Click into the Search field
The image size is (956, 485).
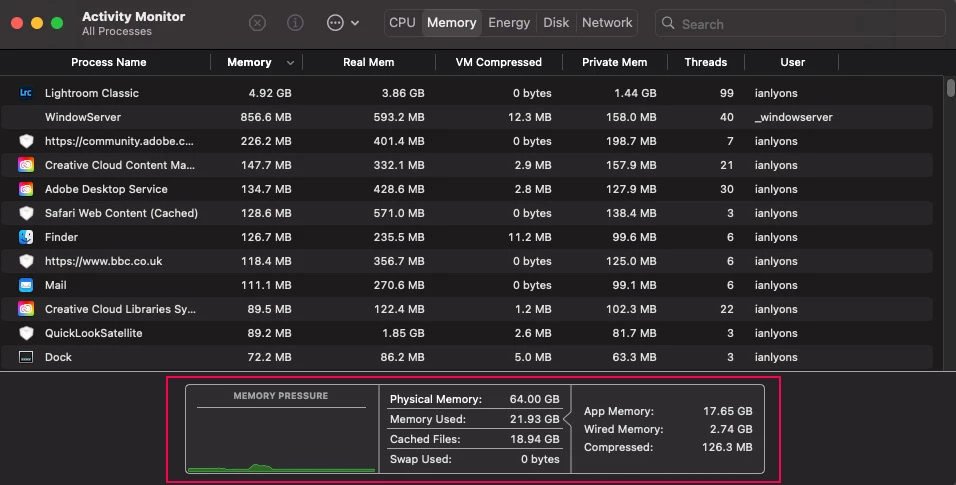(x=800, y=23)
